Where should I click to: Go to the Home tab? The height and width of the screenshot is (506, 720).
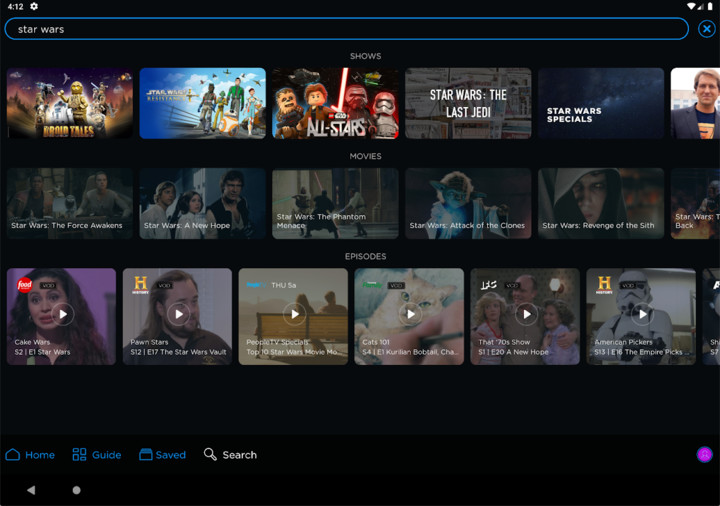[30, 455]
